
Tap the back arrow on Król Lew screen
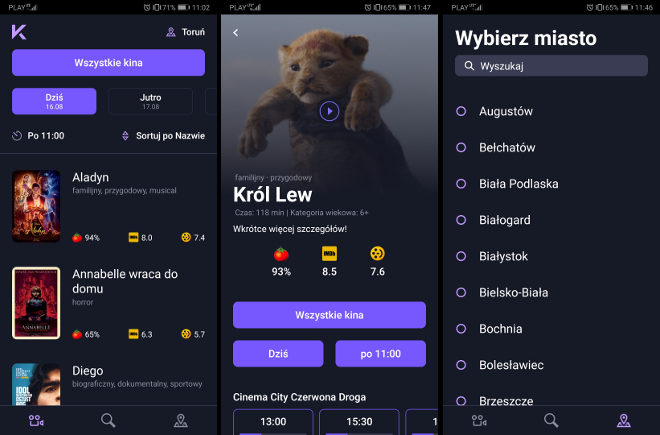[x=236, y=32]
